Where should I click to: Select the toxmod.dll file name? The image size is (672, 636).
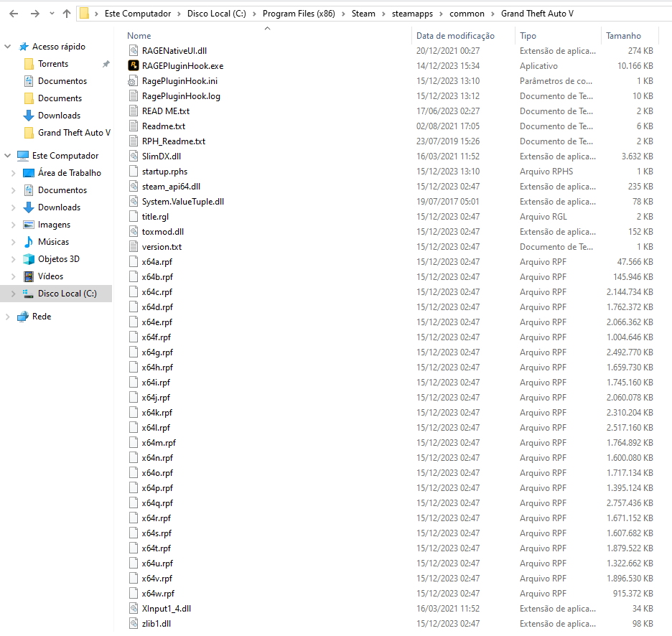[x=163, y=231]
